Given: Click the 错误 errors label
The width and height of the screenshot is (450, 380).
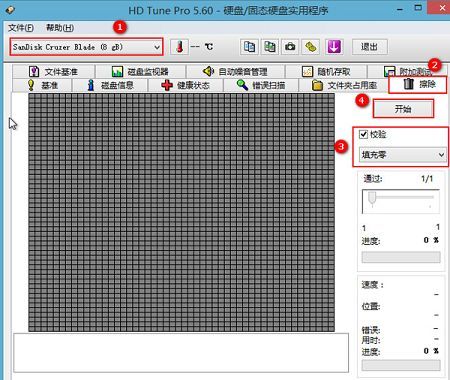Looking at the screenshot, I should pos(371,330).
